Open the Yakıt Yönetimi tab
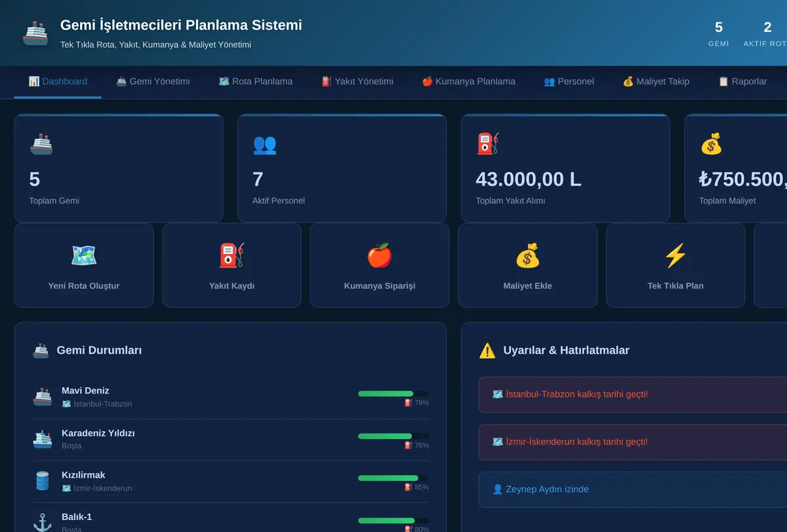 (x=357, y=81)
